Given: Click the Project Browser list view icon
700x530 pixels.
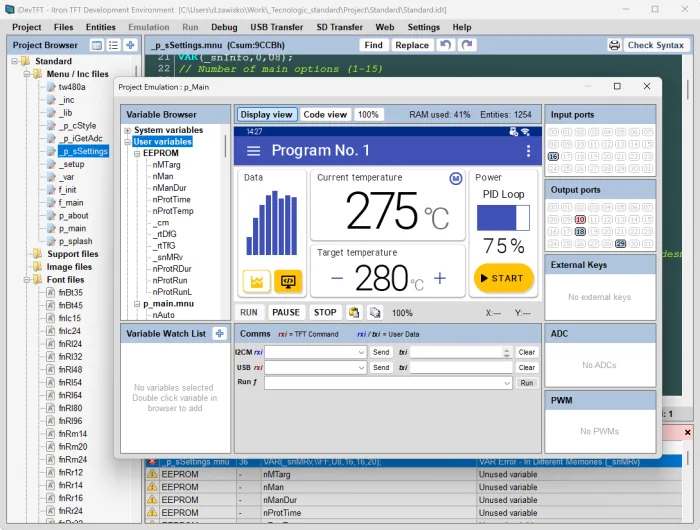Looking at the screenshot, I should (113, 45).
